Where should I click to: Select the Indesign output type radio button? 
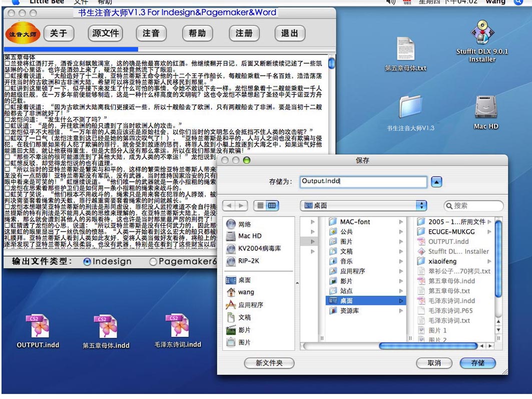click(87, 262)
